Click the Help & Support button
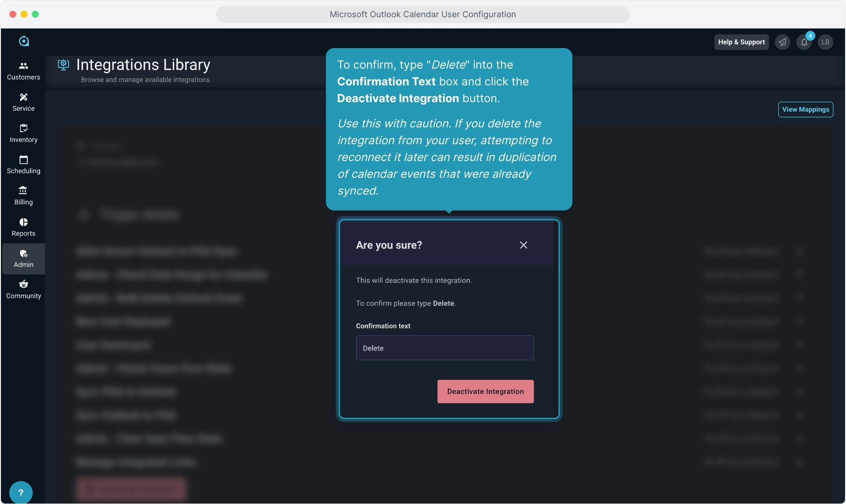This screenshot has width=846, height=504. click(x=741, y=42)
